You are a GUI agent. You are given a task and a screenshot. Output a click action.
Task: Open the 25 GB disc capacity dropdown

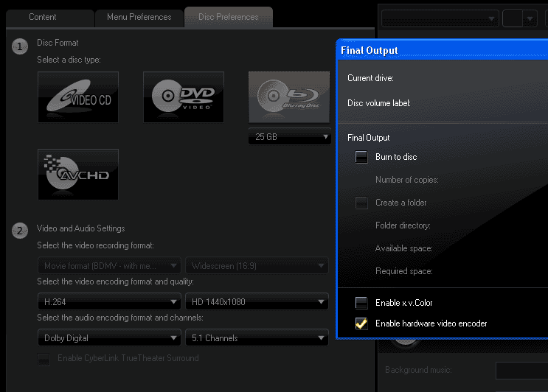(289, 137)
